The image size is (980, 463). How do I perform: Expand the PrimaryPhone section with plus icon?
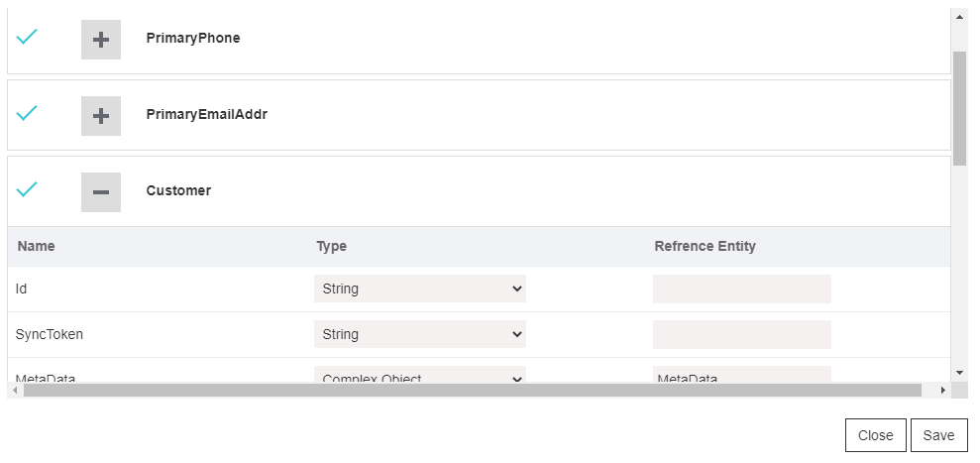[x=101, y=40]
